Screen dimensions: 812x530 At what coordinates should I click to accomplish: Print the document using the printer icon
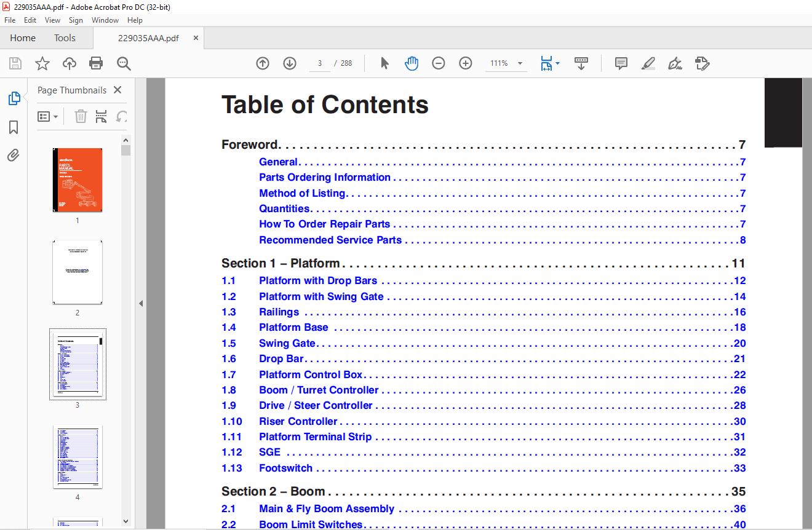coord(96,63)
